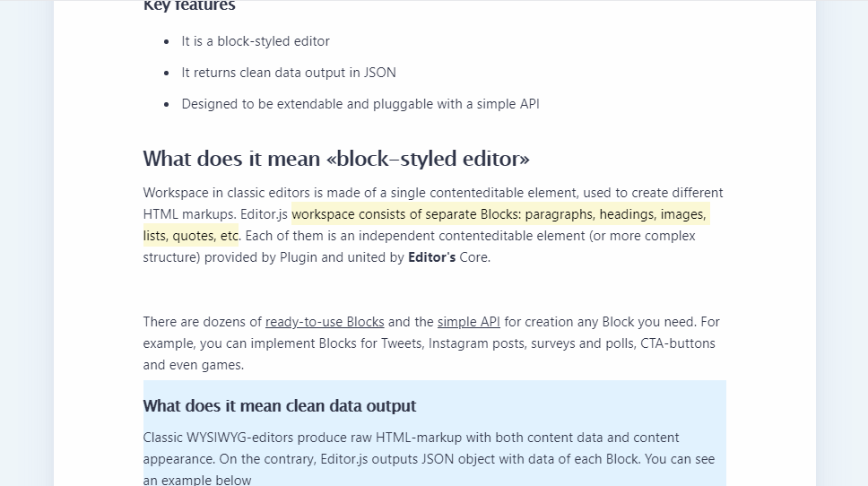Click the Key features heading
The image size is (868, 486).
pyautogui.click(x=189, y=5)
